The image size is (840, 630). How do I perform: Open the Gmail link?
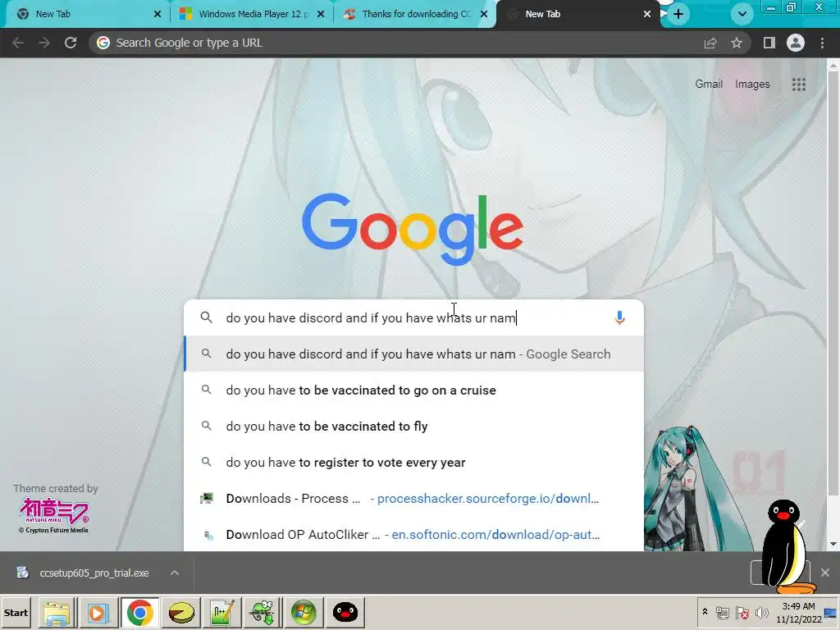click(x=709, y=84)
